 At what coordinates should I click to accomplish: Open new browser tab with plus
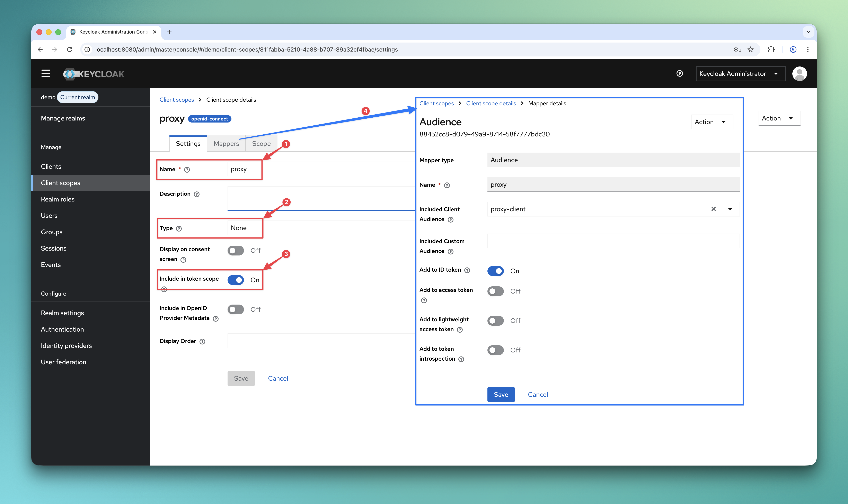tap(169, 32)
